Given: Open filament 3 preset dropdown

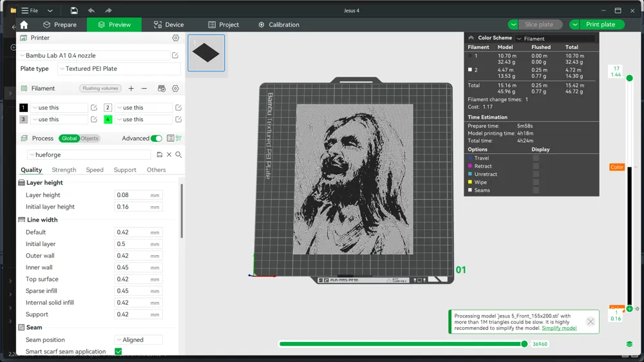Looking at the screenshot, I should pyautogui.click(x=59, y=120).
